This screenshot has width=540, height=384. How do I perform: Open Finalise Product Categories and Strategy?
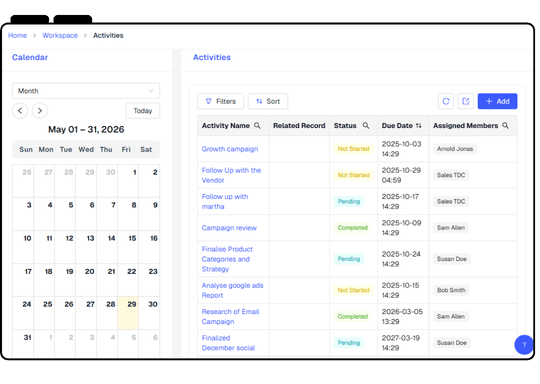(227, 259)
